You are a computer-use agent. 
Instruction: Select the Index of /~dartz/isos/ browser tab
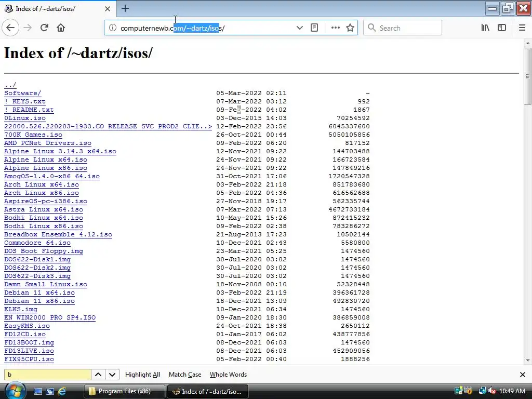click(58, 9)
